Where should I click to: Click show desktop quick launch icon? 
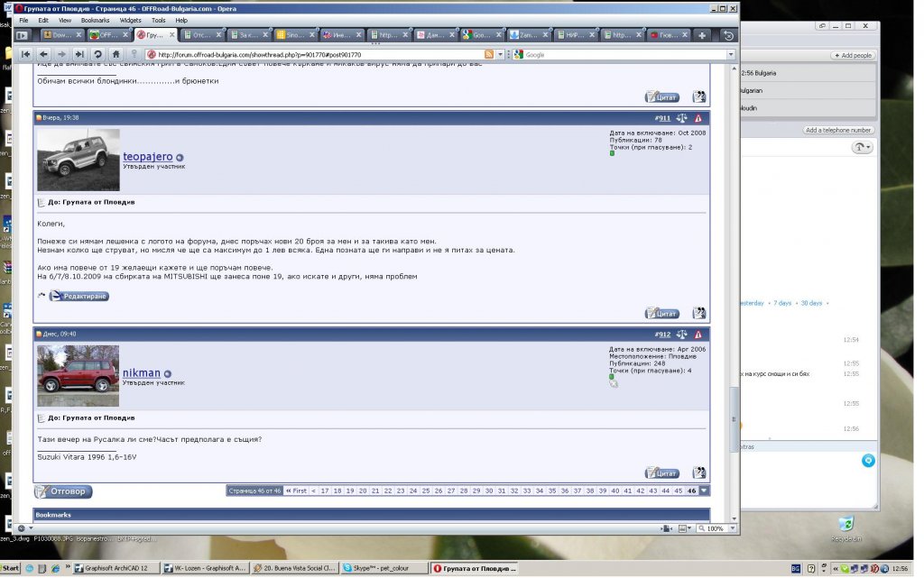42,569
